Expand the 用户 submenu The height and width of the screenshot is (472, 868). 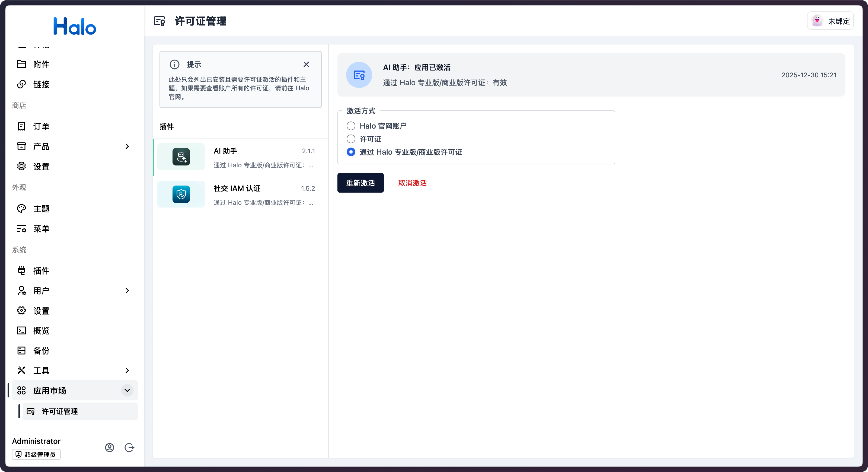127,291
